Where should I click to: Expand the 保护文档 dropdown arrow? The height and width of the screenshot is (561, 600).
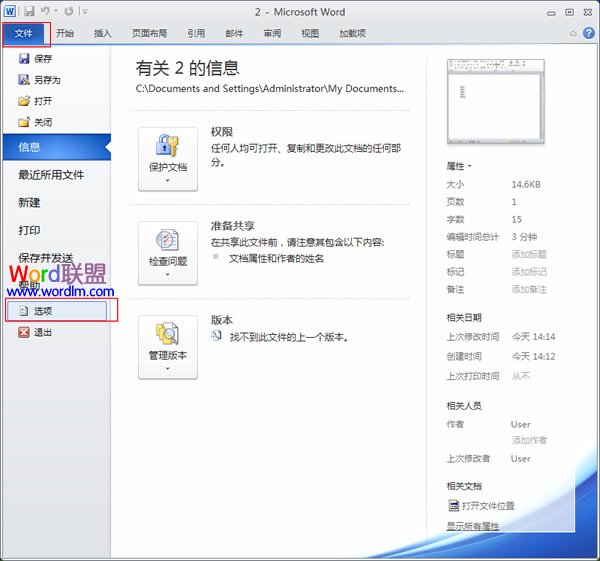[x=168, y=180]
